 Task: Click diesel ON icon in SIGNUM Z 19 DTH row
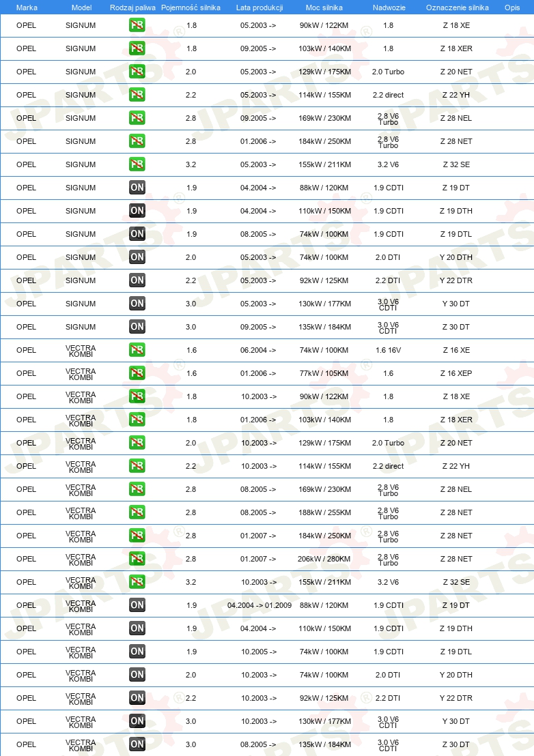coord(137,211)
